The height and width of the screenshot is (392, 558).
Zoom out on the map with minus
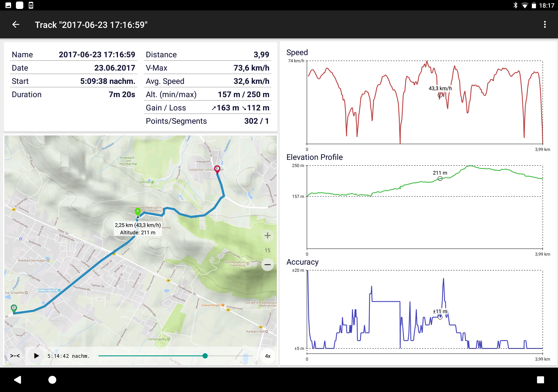267,264
